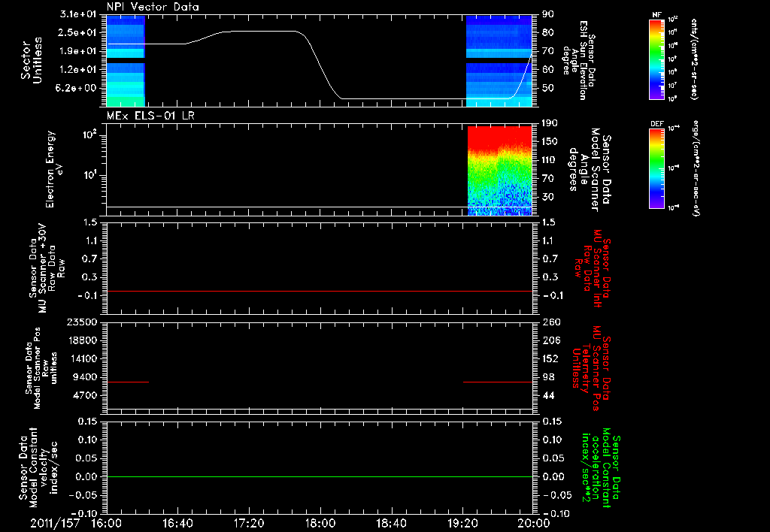770x532 pixels.
Task: Select the "Sector Unitless" axis label
Action: click(x=31, y=60)
